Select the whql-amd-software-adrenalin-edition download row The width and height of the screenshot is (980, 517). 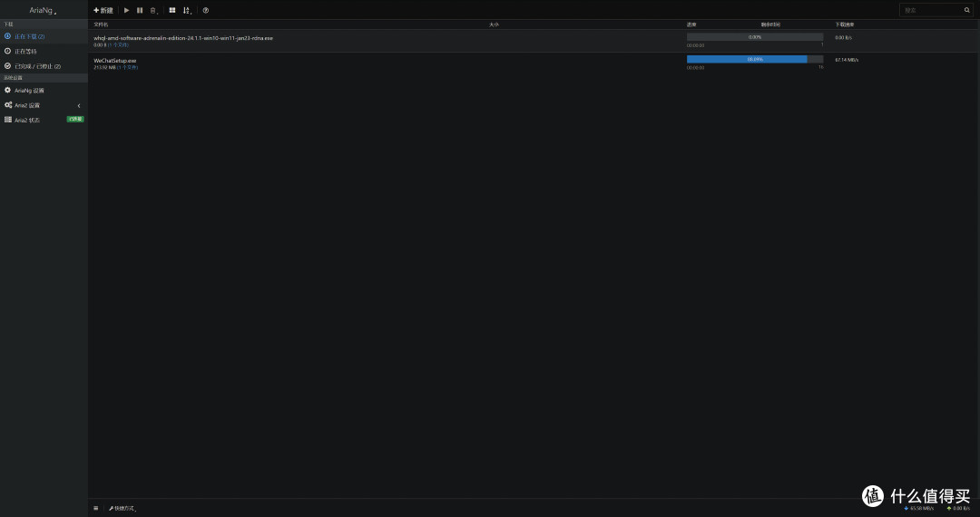(x=534, y=41)
